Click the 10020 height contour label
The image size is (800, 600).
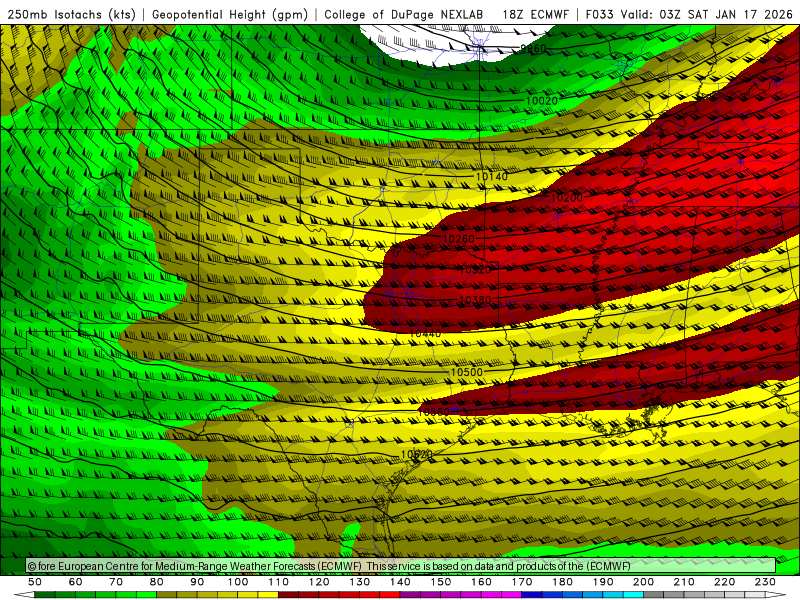point(542,101)
